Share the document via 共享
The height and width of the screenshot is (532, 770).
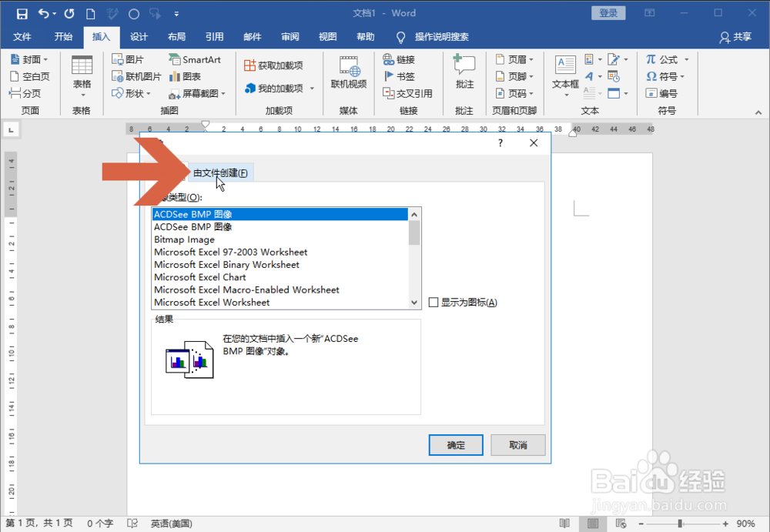[x=735, y=37]
